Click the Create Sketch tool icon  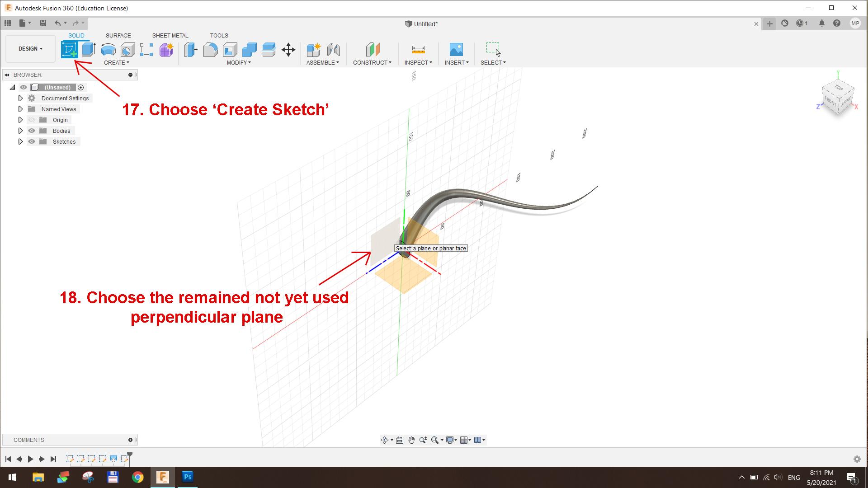tap(70, 50)
